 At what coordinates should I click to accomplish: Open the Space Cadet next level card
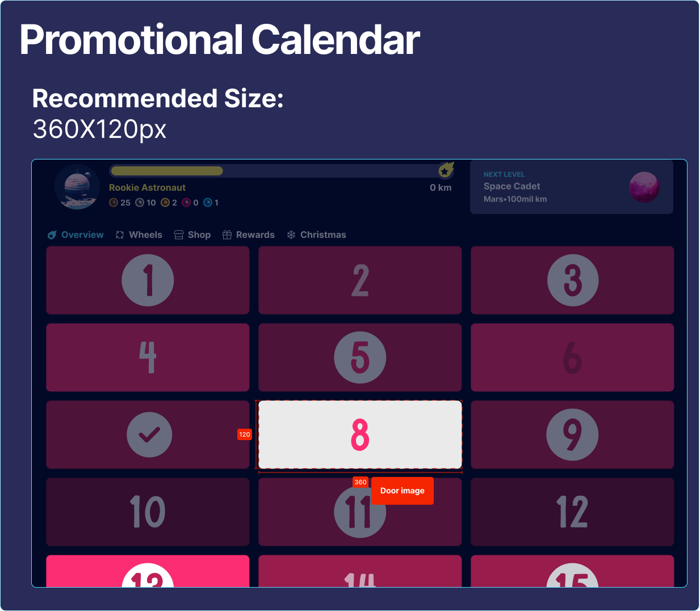(x=572, y=187)
